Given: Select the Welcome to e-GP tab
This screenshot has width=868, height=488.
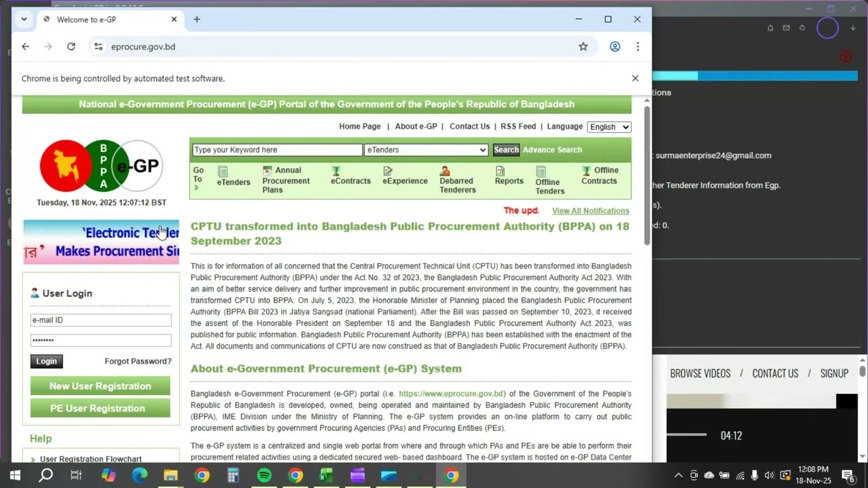Looking at the screenshot, I should click(108, 19).
